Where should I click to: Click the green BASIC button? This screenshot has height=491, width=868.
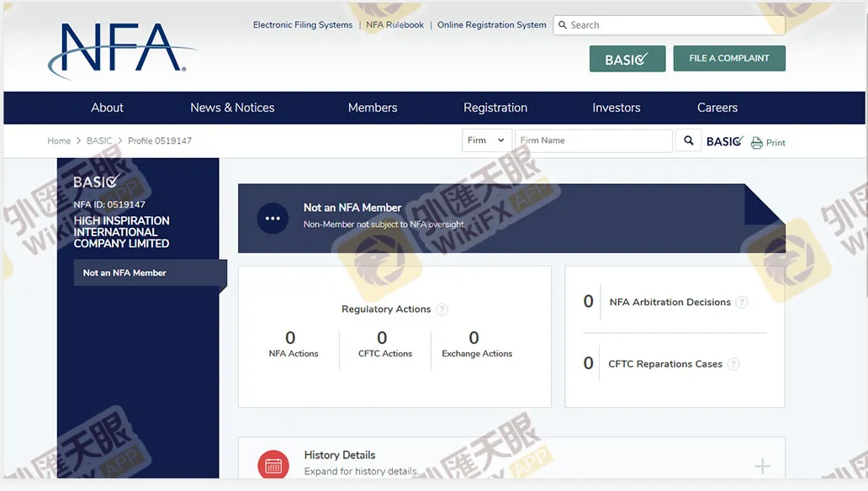pos(627,59)
